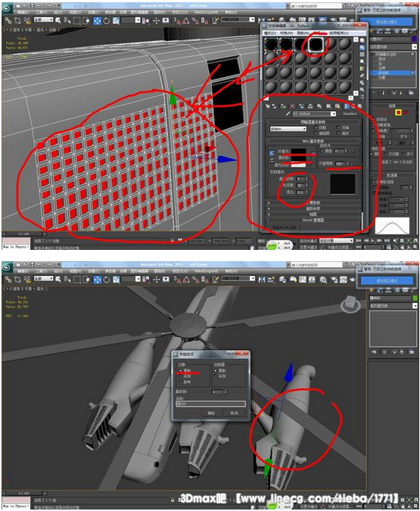Enable 2-Sided checkbox in shader basic parameters
Screen dimensions: 420x511
click(x=339, y=128)
